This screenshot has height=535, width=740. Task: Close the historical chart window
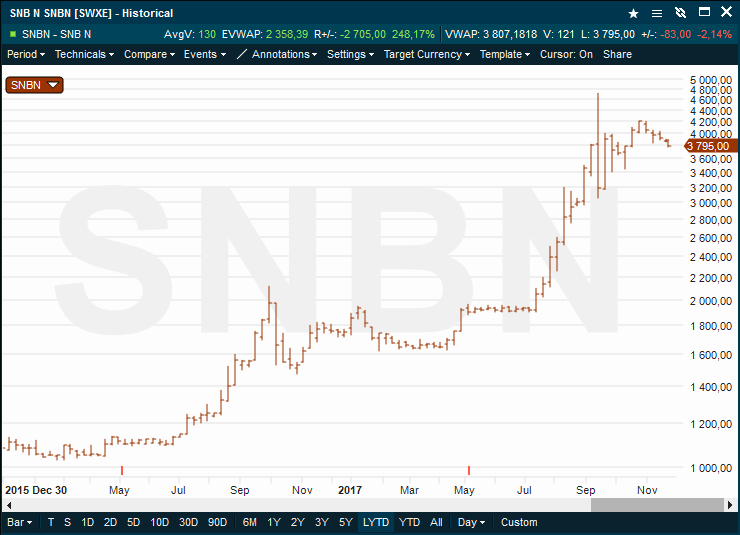[x=727, y=12]
